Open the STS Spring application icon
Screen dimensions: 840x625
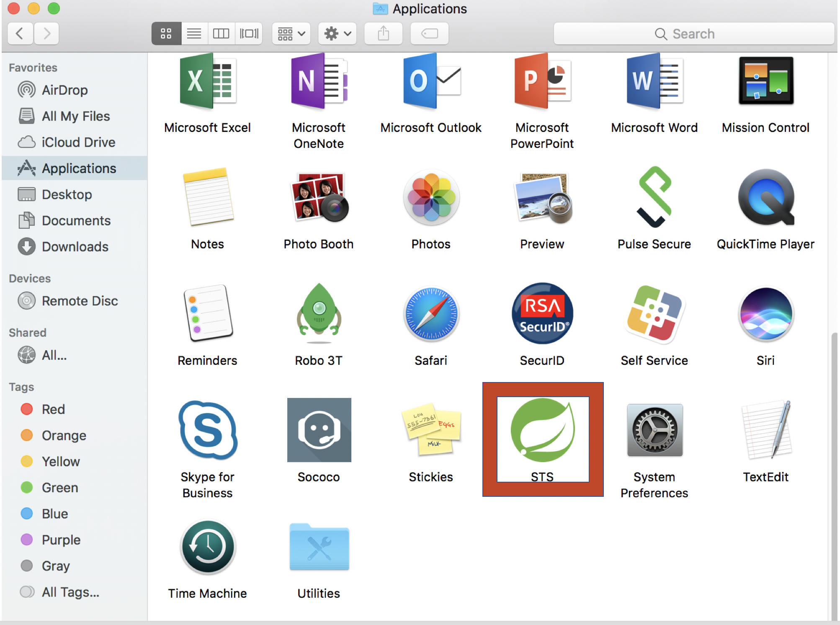tap(542, 431)
